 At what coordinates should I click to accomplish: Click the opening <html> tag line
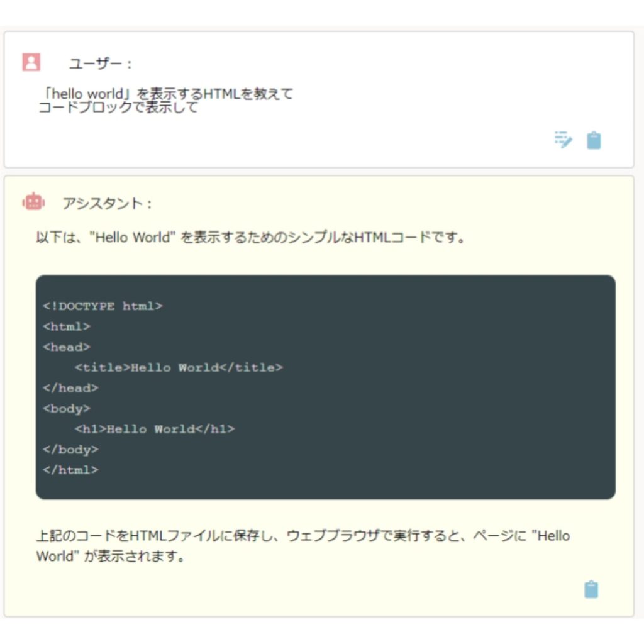click(67, 326)
